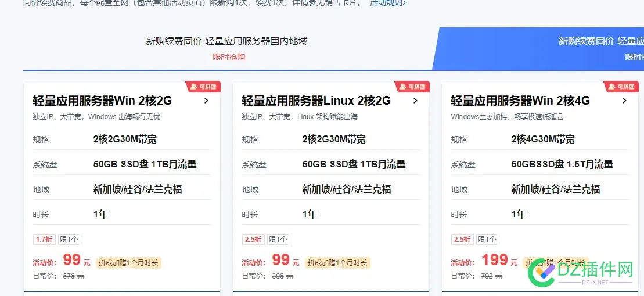Click 限1个 tag on Linux 2核2G card
The height and width of the screenshot is (296, 644).
pos(278,239)
